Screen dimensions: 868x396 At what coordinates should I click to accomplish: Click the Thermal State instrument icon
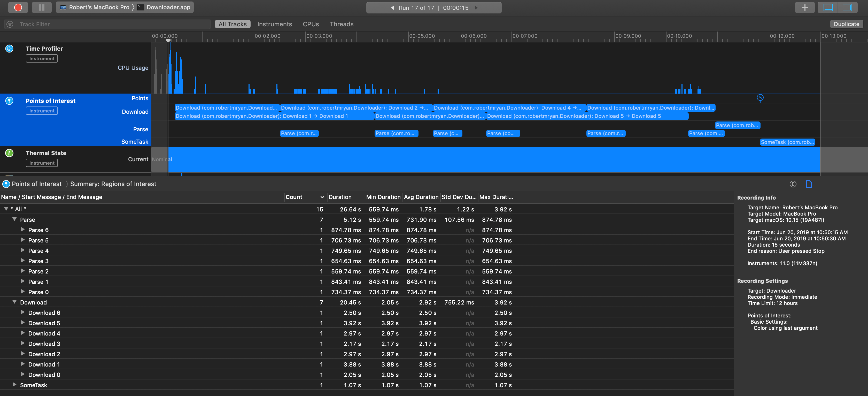10,153
